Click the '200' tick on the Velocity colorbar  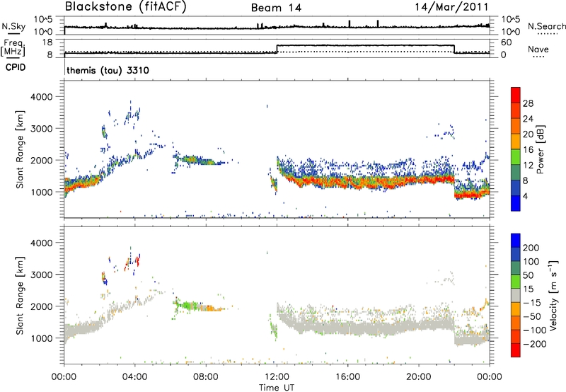pos(531,248)
